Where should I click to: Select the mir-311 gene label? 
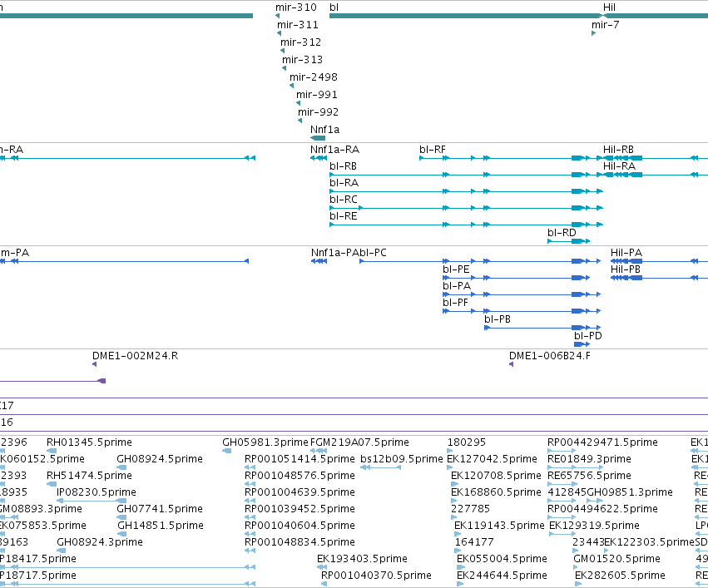[x=298, y=25]
